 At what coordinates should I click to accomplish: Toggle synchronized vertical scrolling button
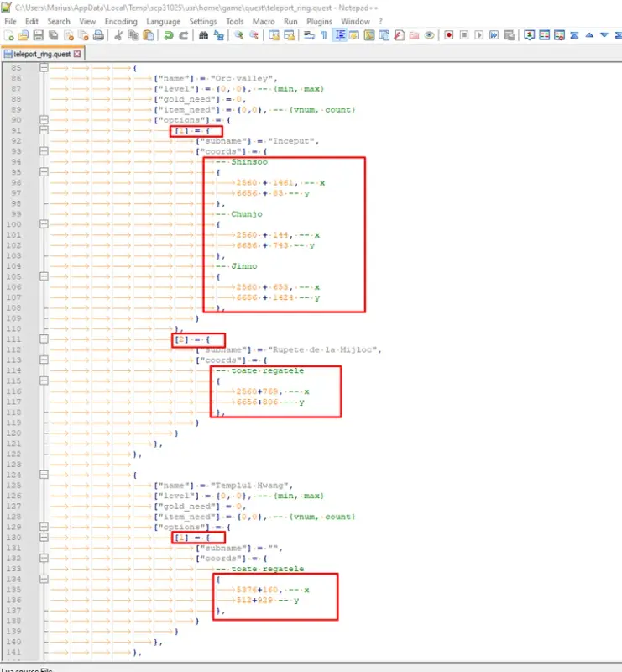[x=274, y=35]
